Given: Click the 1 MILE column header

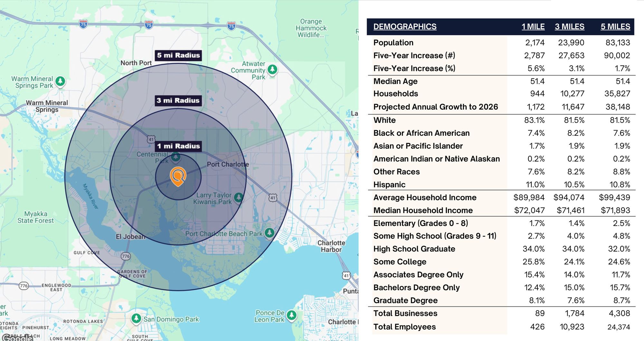Looking at the screenshot, I should click(533, 26).
